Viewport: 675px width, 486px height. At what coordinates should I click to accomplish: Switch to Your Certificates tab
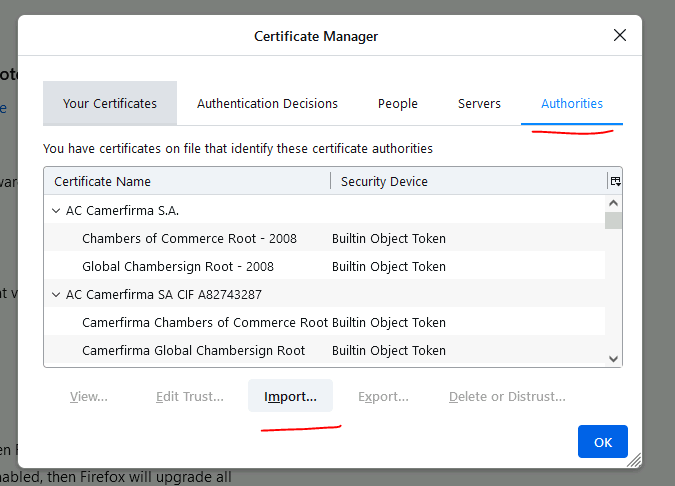(x=110, y=104)
